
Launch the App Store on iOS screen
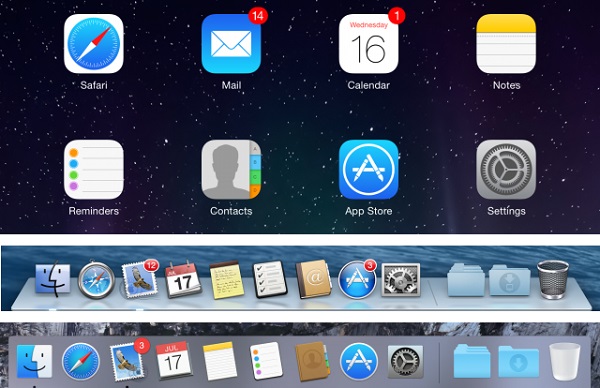(368, 170)
